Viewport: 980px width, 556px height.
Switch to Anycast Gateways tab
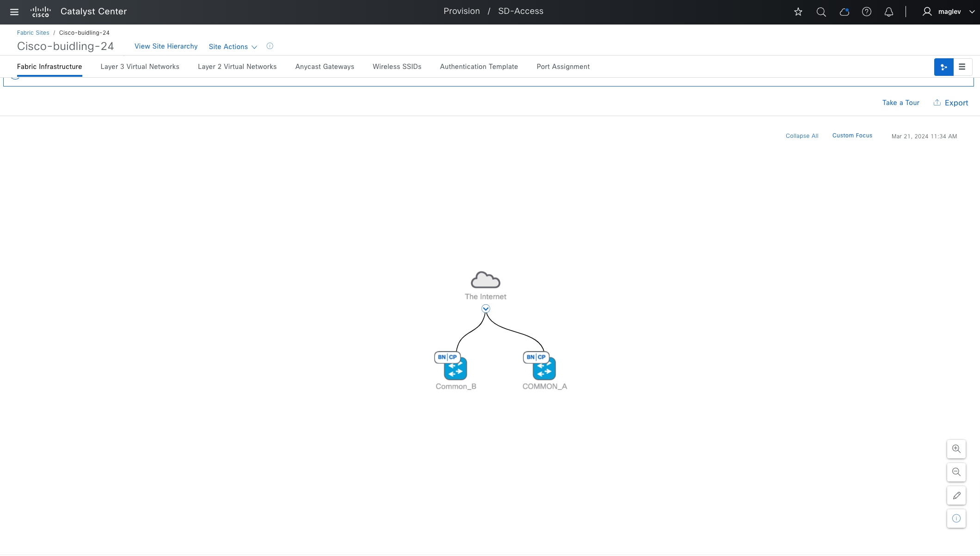click(324, 67)
